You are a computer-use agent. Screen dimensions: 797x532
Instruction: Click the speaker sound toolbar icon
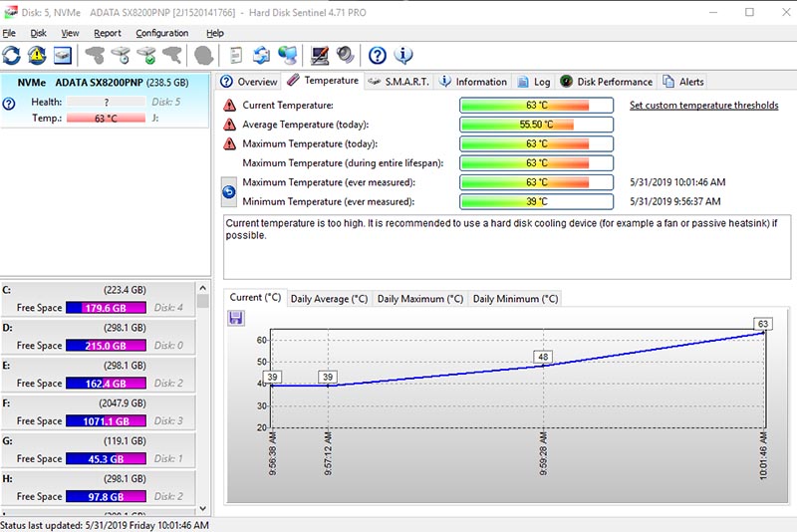point(345,56)
